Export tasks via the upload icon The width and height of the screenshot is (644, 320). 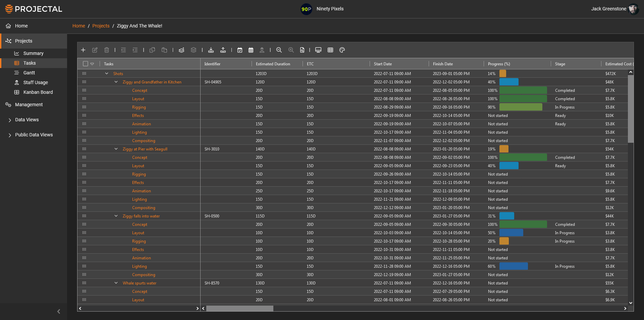click(x=223, y=50)
